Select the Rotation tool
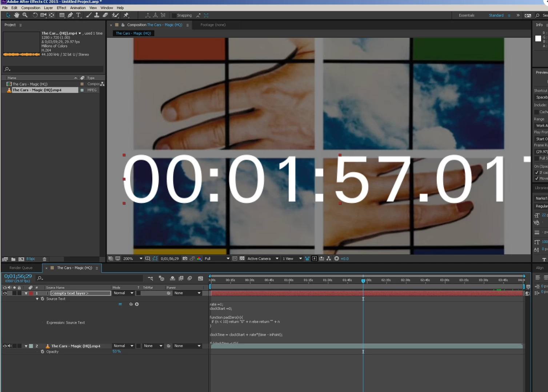 click(x=35, y=15)
